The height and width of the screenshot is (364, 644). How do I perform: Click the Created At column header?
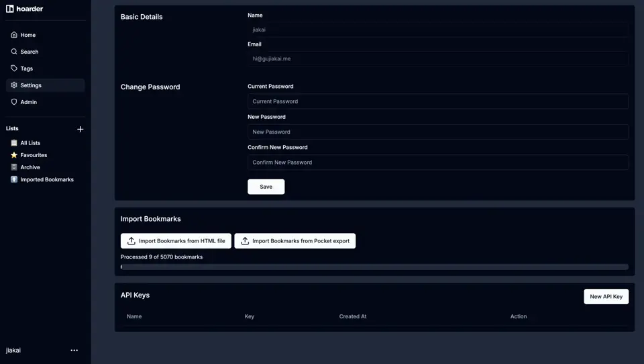point(353,316)
